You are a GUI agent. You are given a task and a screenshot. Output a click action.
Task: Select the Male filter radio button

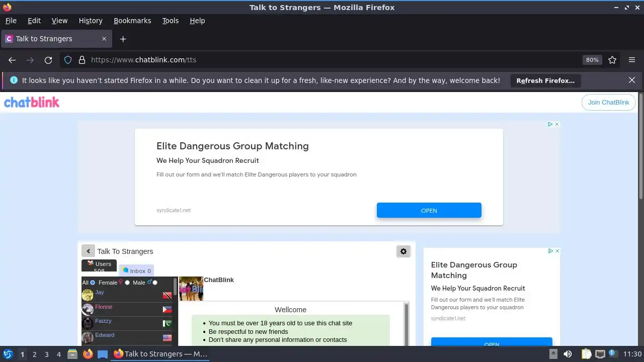click(155, 283)
